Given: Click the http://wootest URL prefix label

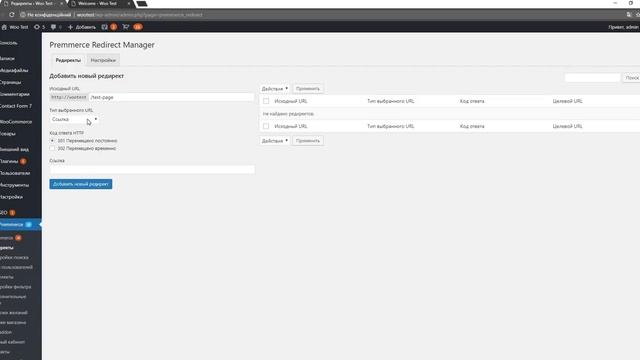Looking at the screenshot, I should point(69,97).
